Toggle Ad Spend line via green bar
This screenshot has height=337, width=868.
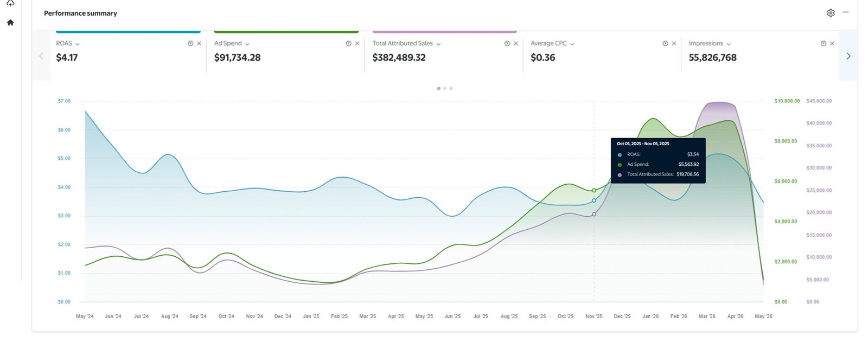286,31
